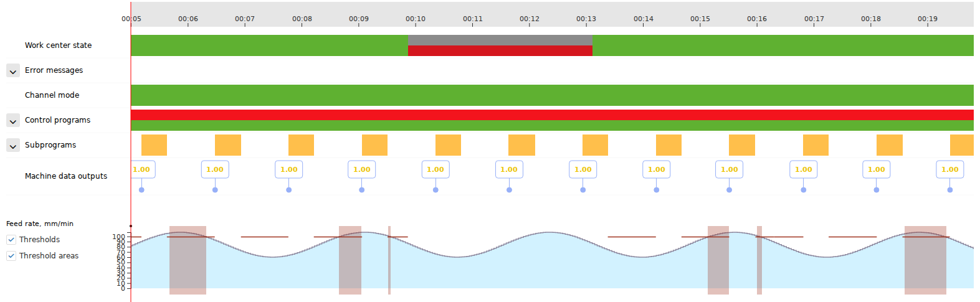The width and height of the screenshot is (980, 302).
Task: Click the gray Work center state segment
Action: [x=500, y=40]
